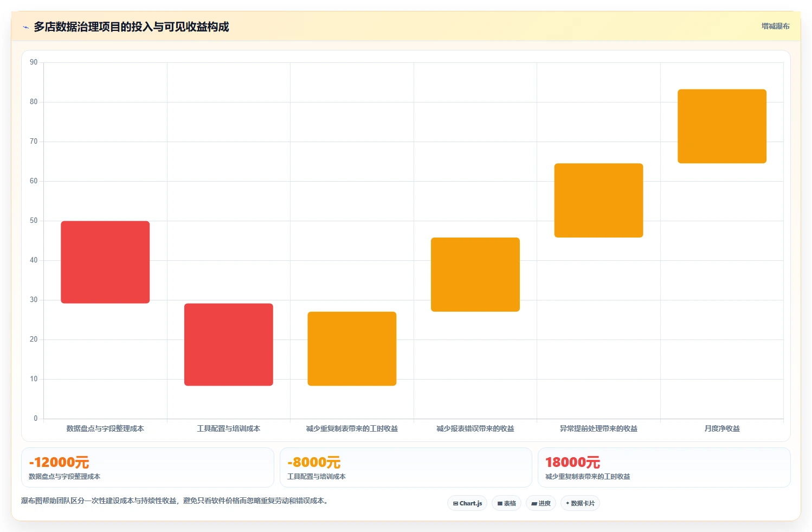Click the y-axis value 90

(x=34, y=62)
